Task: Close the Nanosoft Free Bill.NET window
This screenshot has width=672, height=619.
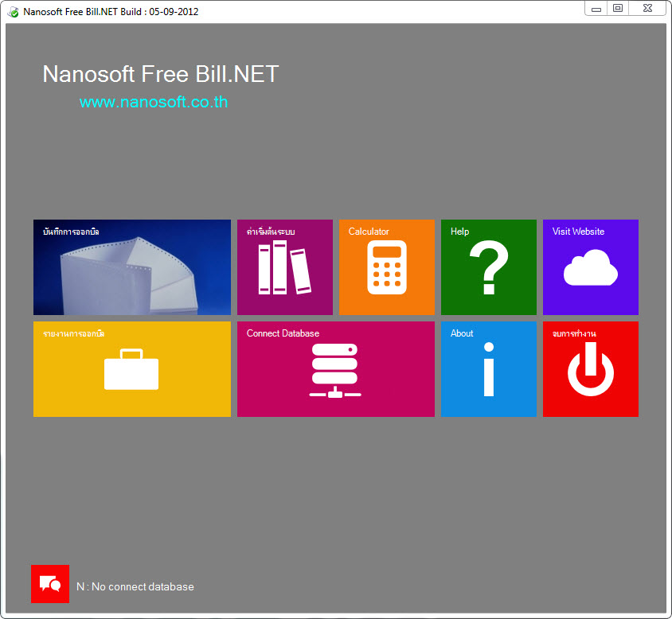Action: click(x=648, y=8)
